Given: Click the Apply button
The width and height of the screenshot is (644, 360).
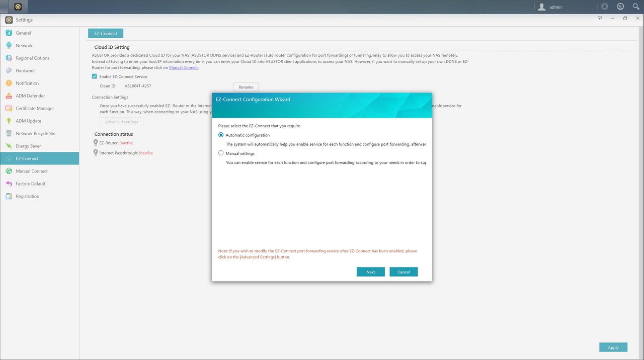Looking at the screenshot, I should pos(613,347).
